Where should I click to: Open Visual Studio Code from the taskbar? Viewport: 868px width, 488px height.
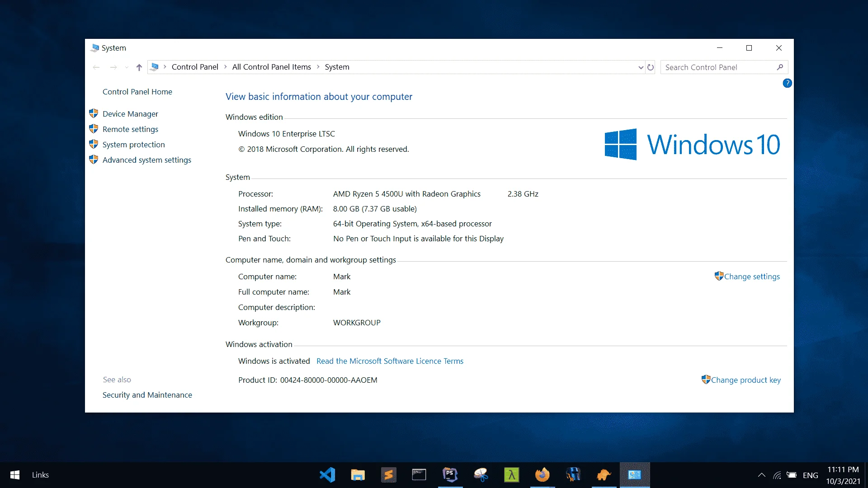click(327, 475)
